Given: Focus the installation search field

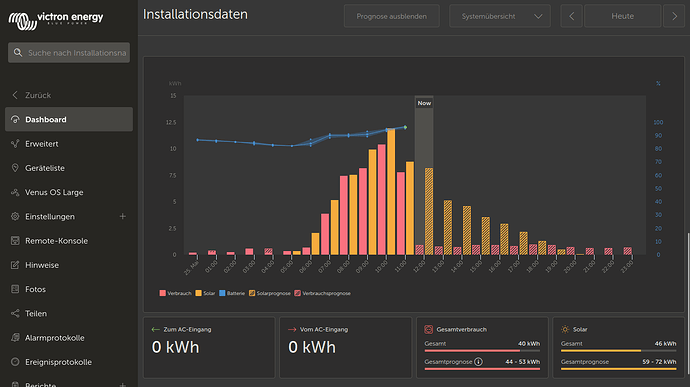Looking at the screenshot, I should 69,52.
